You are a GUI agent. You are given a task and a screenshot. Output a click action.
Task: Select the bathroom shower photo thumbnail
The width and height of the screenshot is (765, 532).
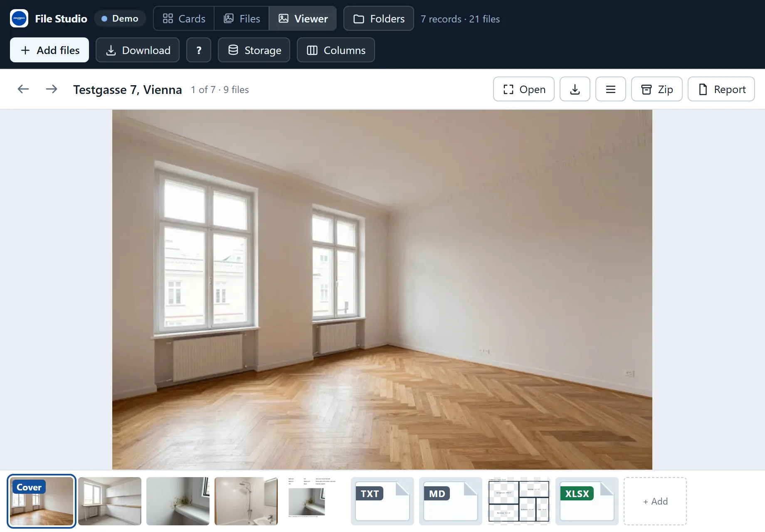coord(246,501)
